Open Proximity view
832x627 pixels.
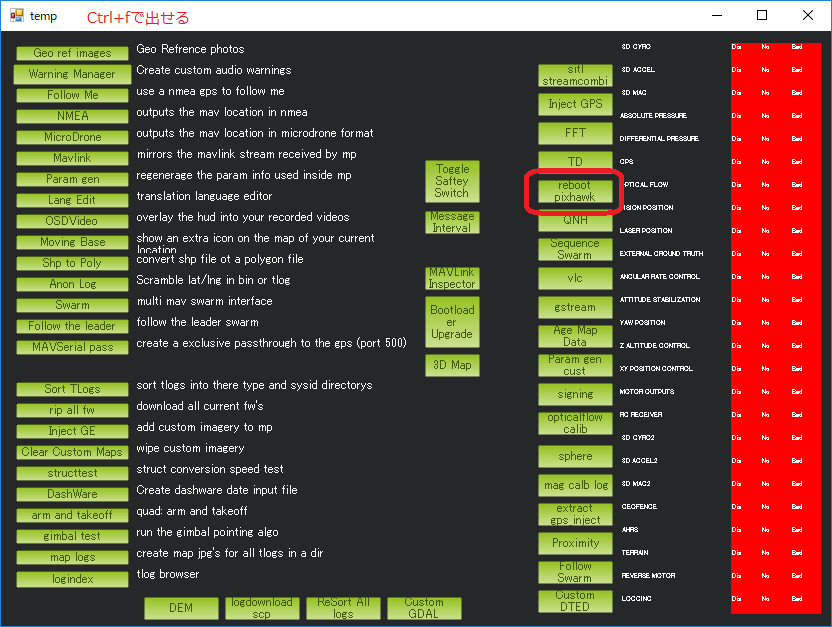click(575, 543)
